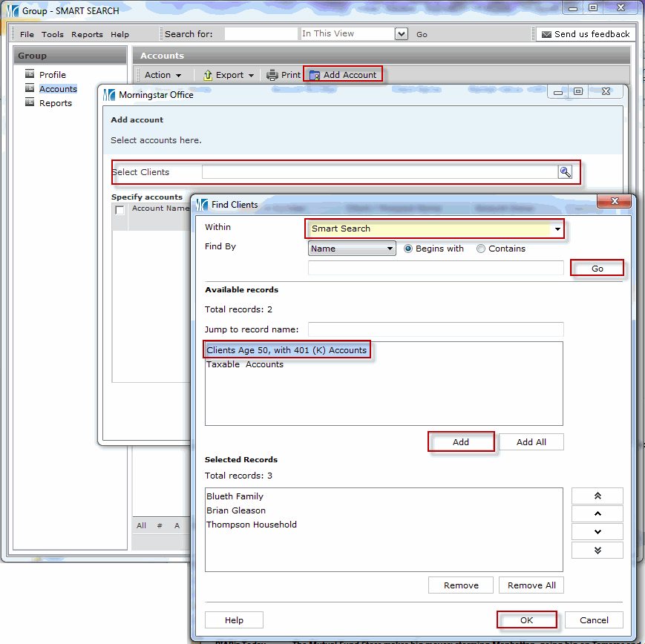Check the Account Name header checkbox
Image resolution: width=645 pixels, height=644 pixels.
[119, 210]
